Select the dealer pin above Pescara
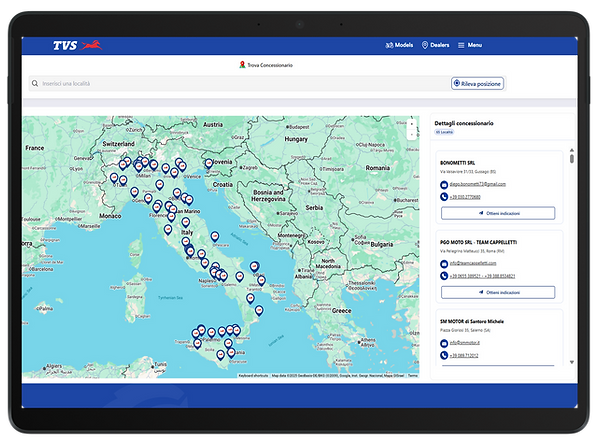The image size is (612, 441). point(215,237)
